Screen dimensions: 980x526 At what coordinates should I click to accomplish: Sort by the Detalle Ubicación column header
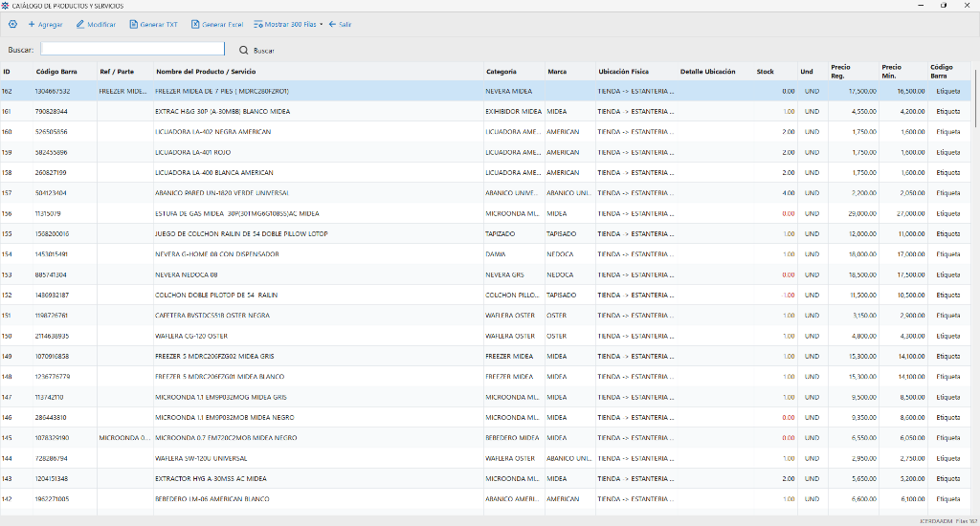point(707,71)
